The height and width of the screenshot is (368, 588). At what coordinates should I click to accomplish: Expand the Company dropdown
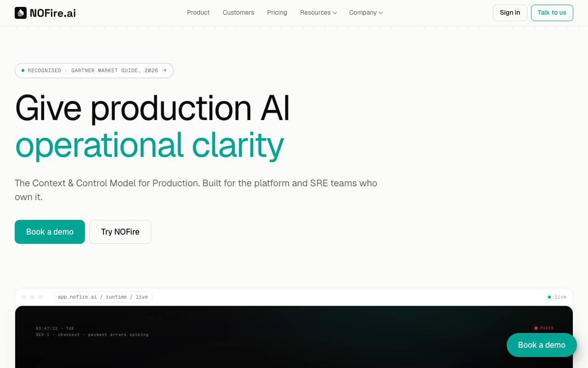pyautogui.click(x=366, y=12)
